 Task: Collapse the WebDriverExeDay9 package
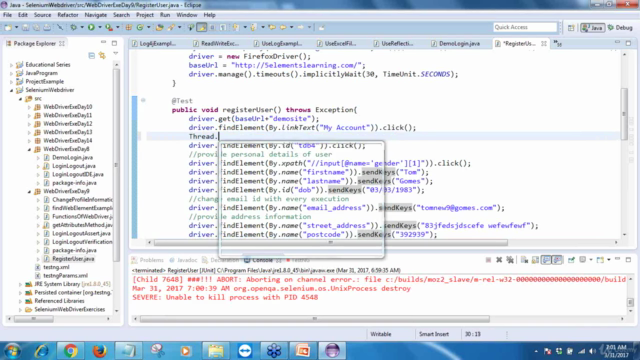click(29, 191)
